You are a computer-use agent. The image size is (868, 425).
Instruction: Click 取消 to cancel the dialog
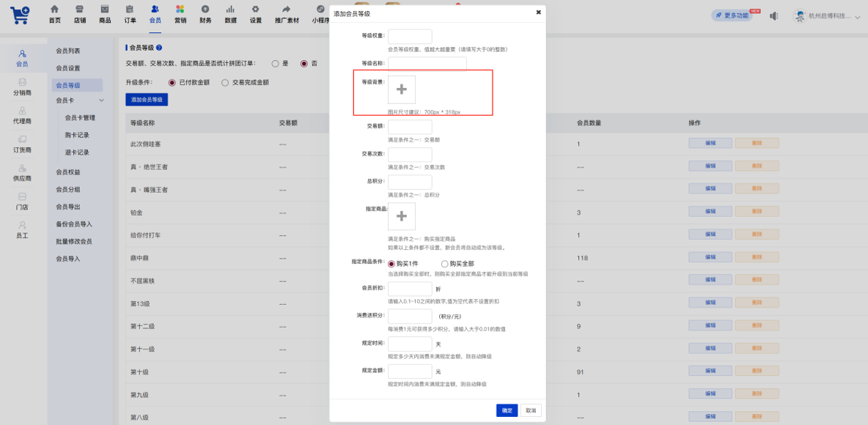click(531, 410)
